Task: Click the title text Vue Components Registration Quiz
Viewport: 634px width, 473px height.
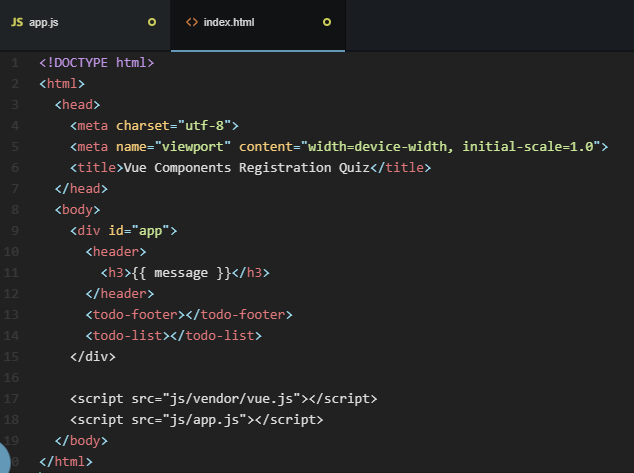Action: (x=247, y=168)
